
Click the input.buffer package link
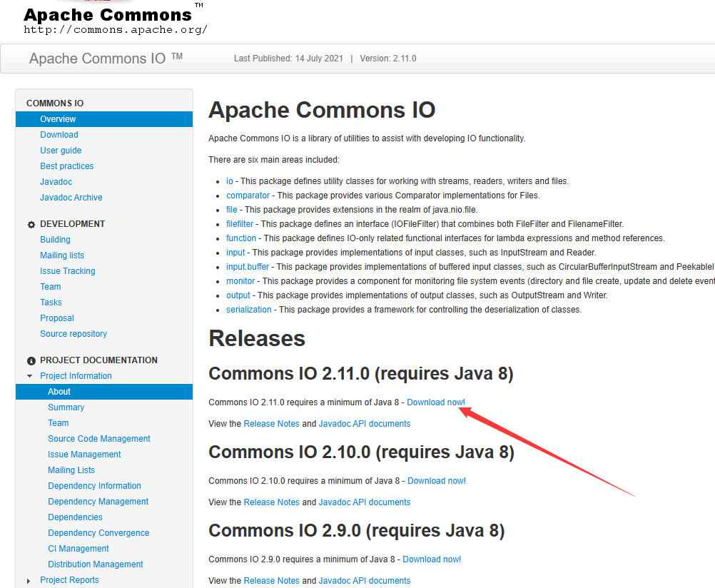tap(248, 267)
